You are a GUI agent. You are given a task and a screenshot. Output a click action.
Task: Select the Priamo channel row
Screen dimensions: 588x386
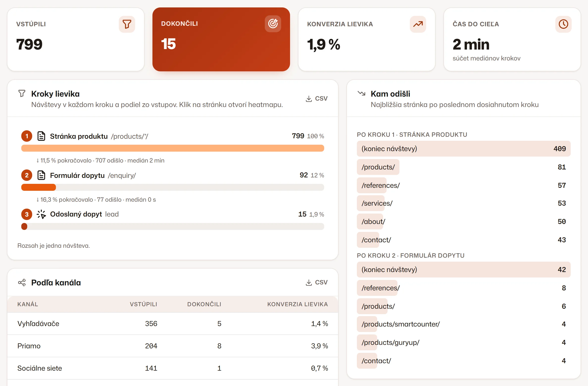coord(173,346)
